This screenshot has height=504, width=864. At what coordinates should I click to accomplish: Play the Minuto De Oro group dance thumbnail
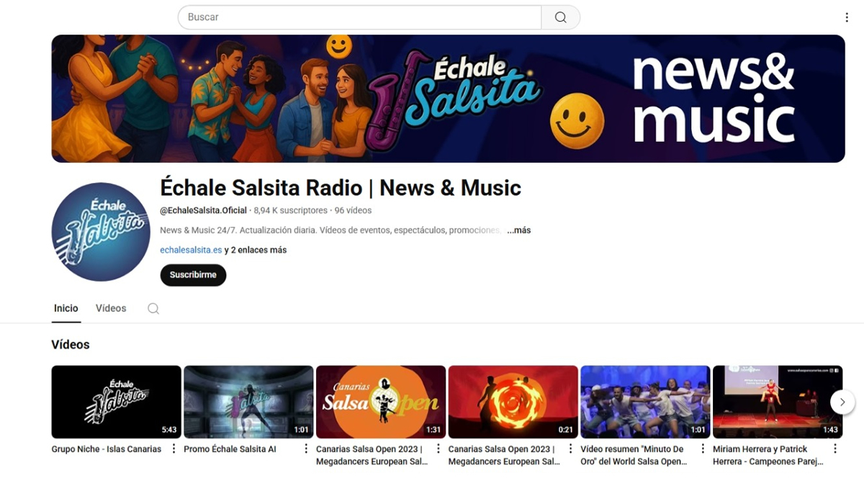[645, 402]
